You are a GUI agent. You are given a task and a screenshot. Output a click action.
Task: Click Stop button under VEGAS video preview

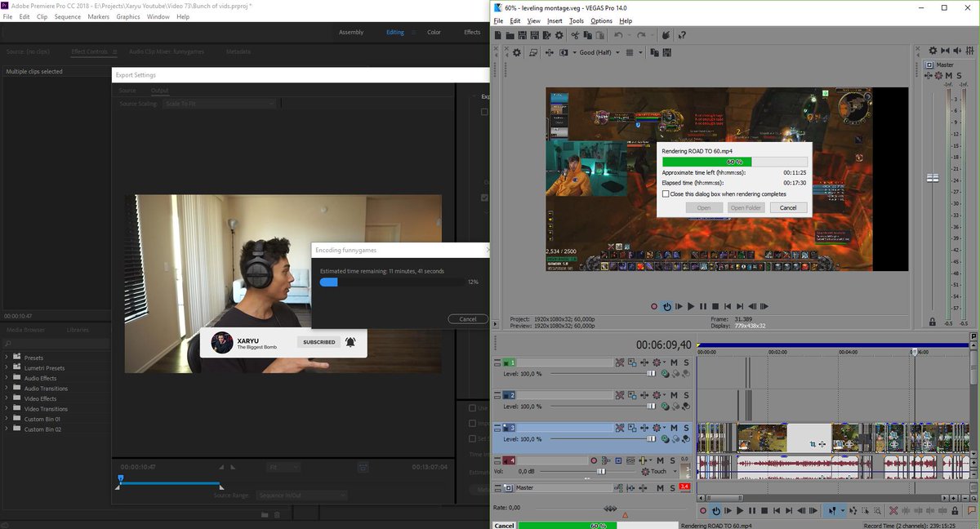pos(715,306)
